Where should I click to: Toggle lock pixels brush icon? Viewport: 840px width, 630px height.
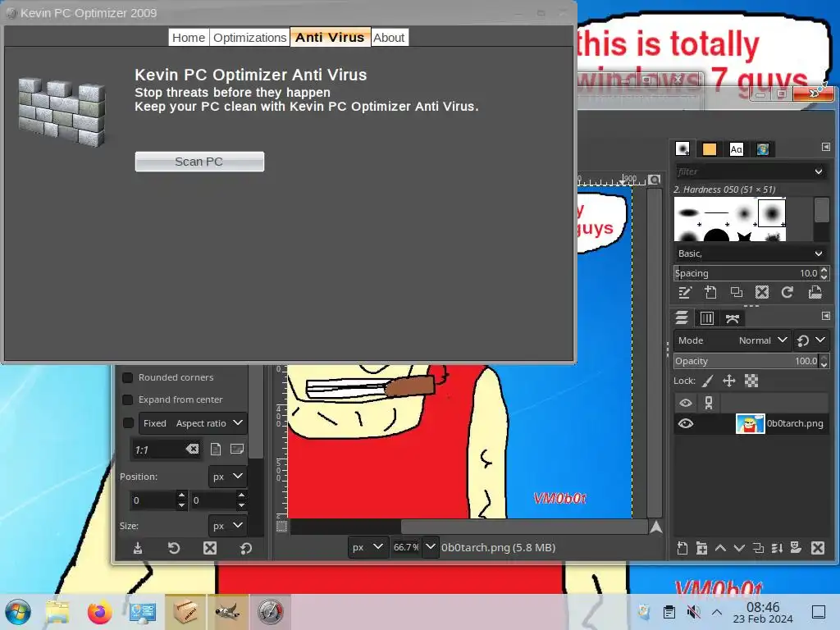tap(708, 381)
